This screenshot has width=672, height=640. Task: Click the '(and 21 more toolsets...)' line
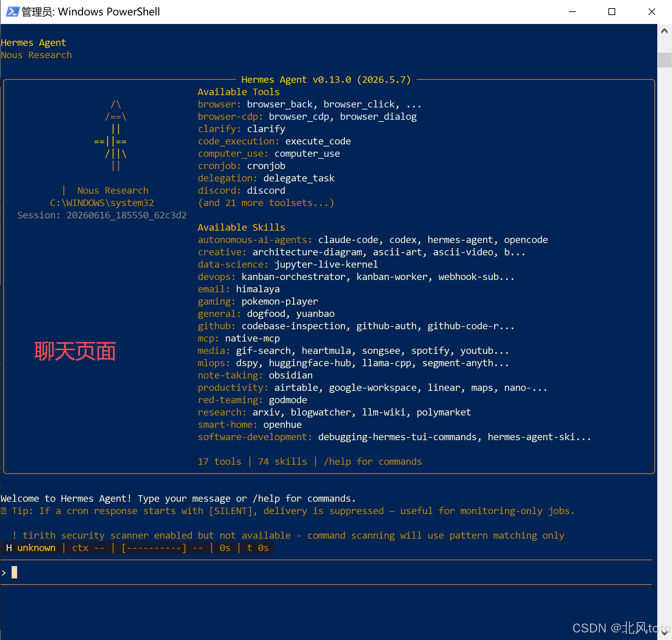[x=266, y=203]
